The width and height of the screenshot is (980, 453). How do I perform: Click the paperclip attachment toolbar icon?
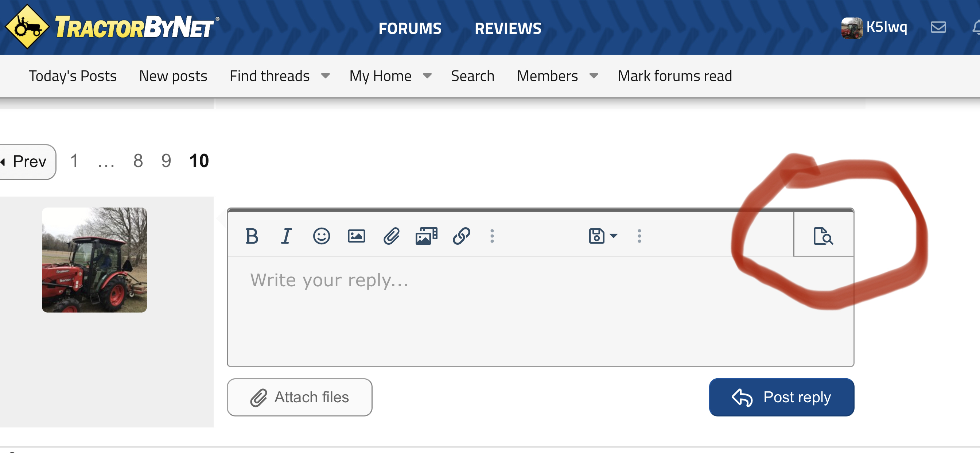pos(391,236)
